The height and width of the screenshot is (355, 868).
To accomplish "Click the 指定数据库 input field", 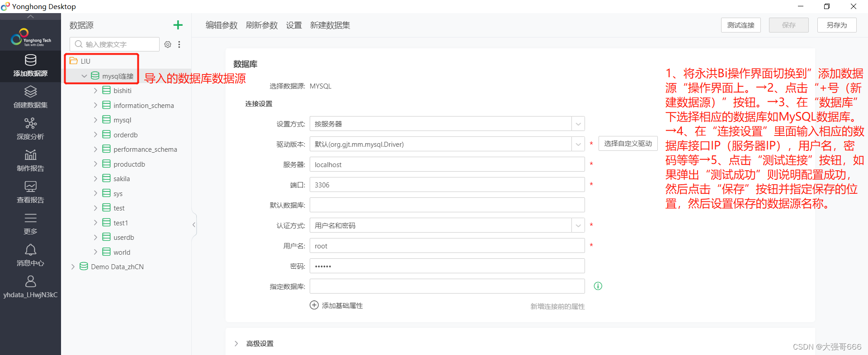I will pyautogui.click(x=447, y=286).
